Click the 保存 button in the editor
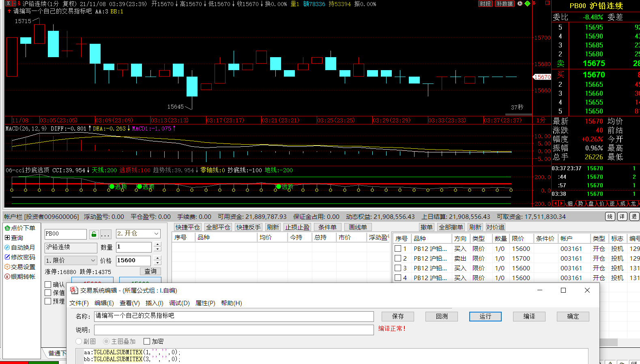This screenshot has width=640, height=364. 398,317
